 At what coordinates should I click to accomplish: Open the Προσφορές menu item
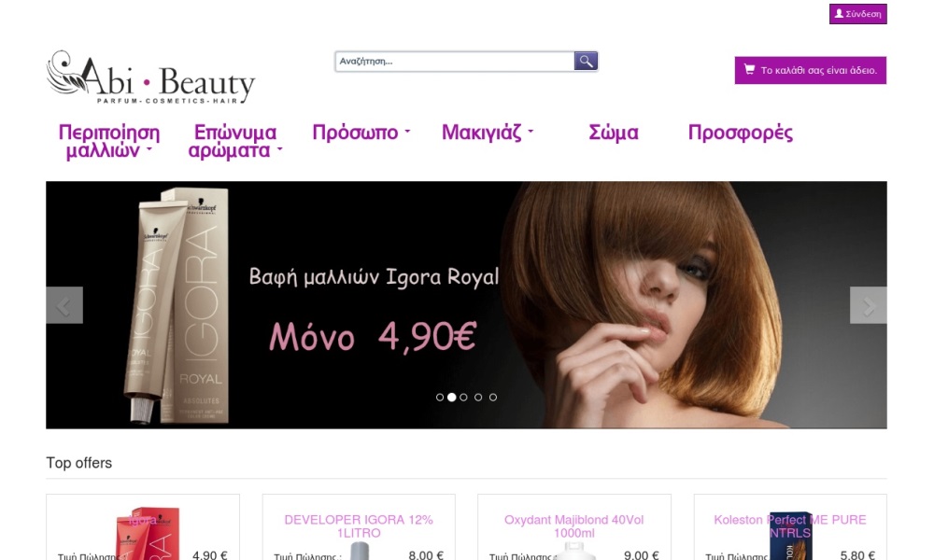point(741,133)
